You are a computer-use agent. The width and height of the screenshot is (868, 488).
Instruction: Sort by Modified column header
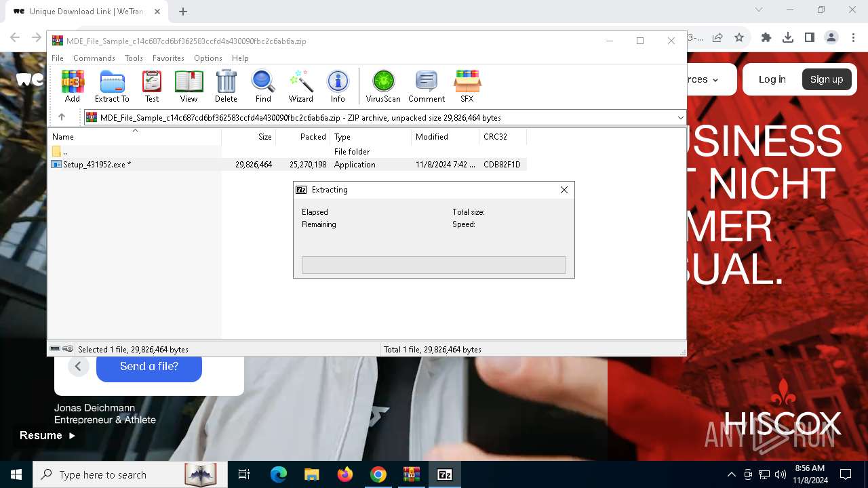point(446,137)
